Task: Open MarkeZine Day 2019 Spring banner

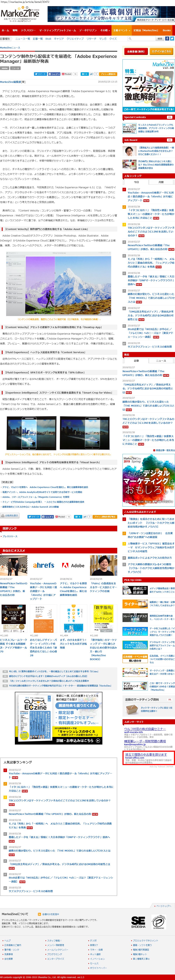Action: pyautogui.click(x=148, y=480)
